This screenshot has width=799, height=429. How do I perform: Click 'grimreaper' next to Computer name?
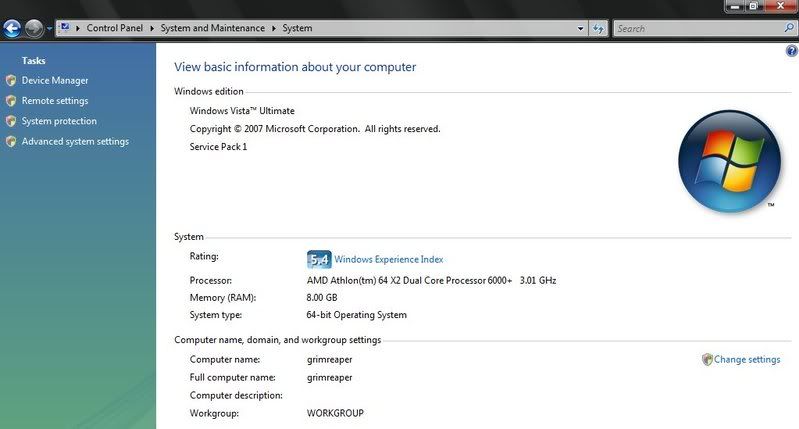(x=329, y=360)
